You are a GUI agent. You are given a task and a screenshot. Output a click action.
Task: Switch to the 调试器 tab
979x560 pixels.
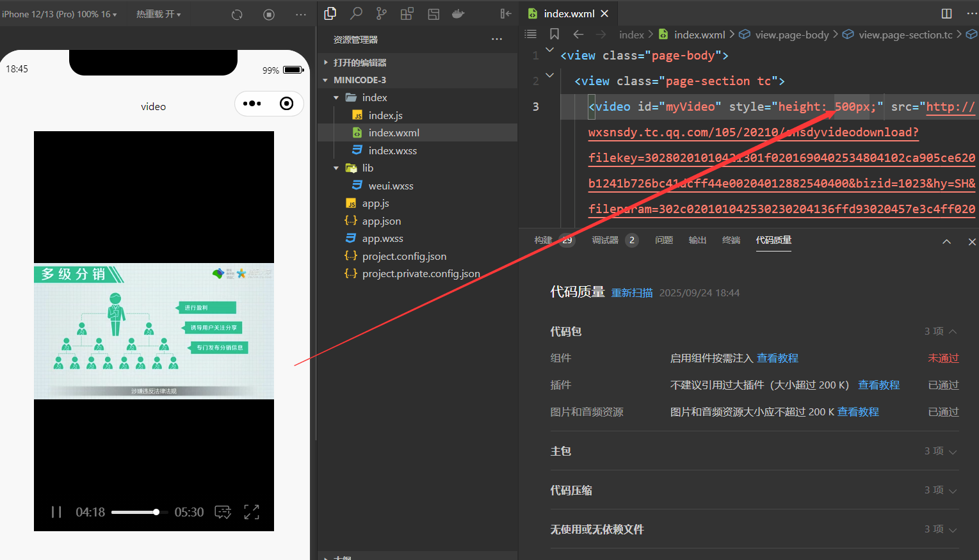coord(605,240)
